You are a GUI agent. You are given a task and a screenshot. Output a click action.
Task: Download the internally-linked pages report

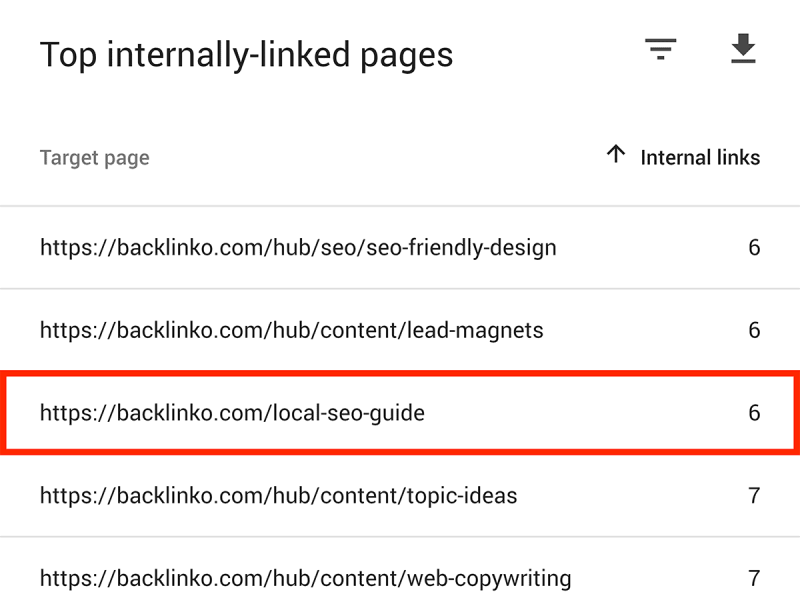[743, 48]
